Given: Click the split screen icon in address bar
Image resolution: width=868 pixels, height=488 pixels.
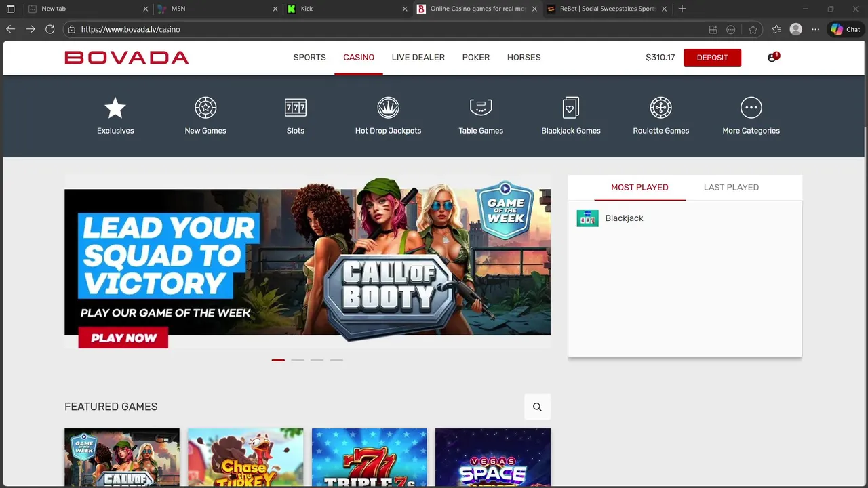Looking at the screenshot, I should tap(713, 29).
